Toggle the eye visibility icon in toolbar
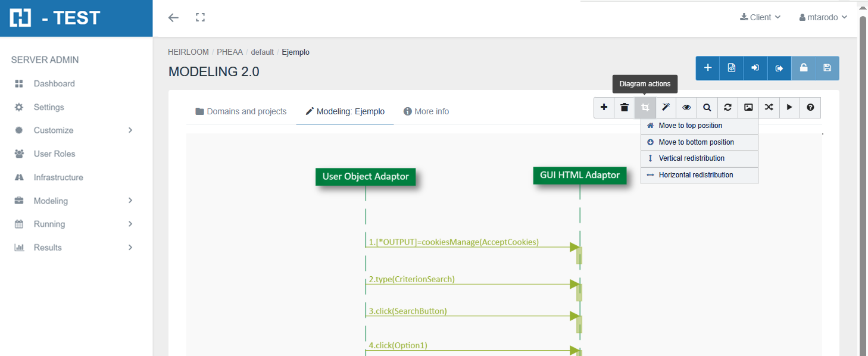This screenshot has width=868, height=356. tap(686, 108)
